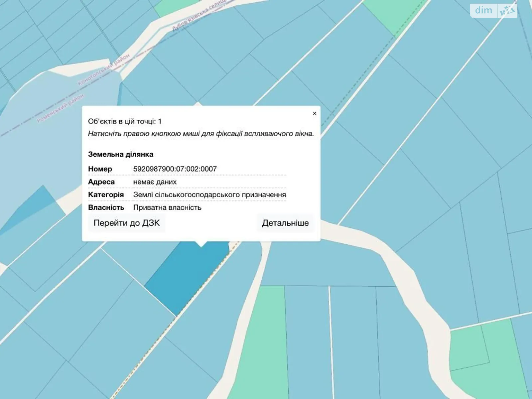532x399 pixels.
Task: Click cadastral number 5920987900:07:002:0007
Action: pos(175,169)
